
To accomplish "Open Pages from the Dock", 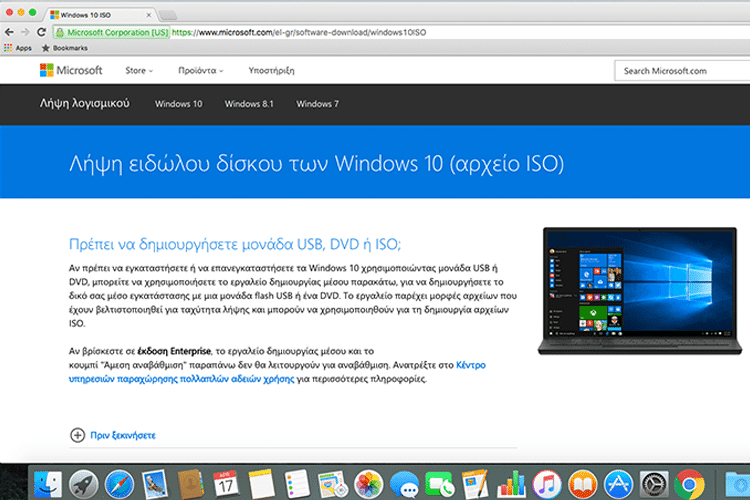I will click(475, 484).
